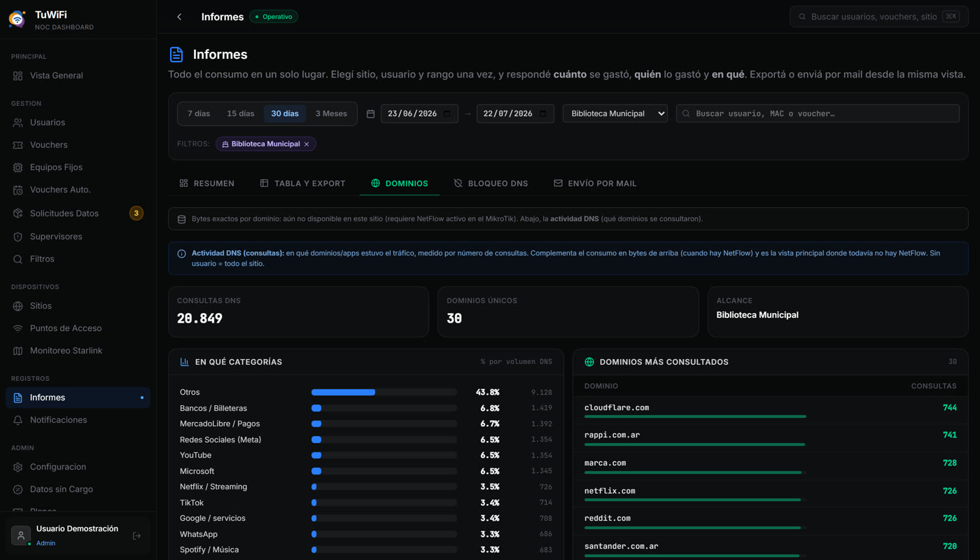Click the rappi.com.ar domain row
The width and height of the screenshot is (980, 560).
[x=771, y=438]
